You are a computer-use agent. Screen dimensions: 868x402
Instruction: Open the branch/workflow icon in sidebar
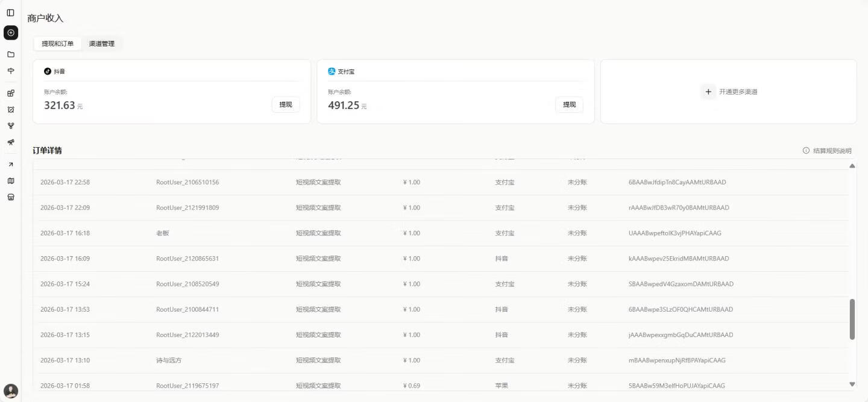point(11,126)
